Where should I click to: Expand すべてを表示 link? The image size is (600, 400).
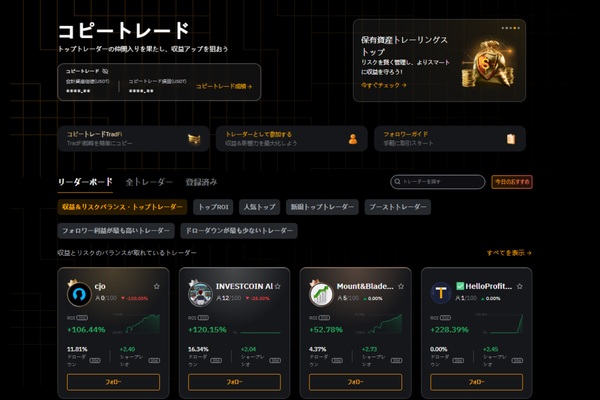coord(509,253)
